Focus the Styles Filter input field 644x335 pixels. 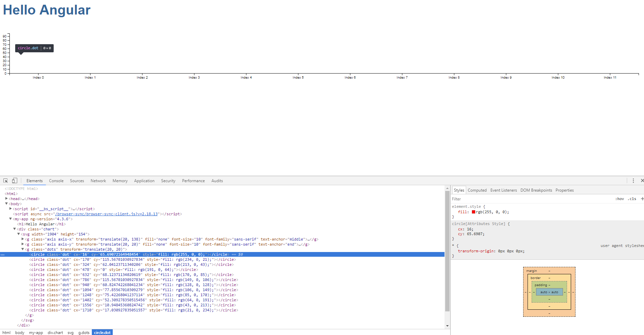point(532,199)
